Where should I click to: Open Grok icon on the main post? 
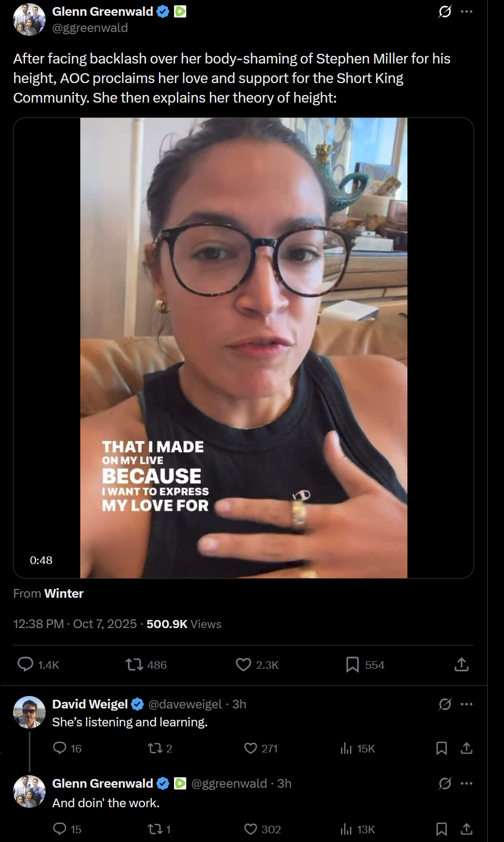[445, 11]
